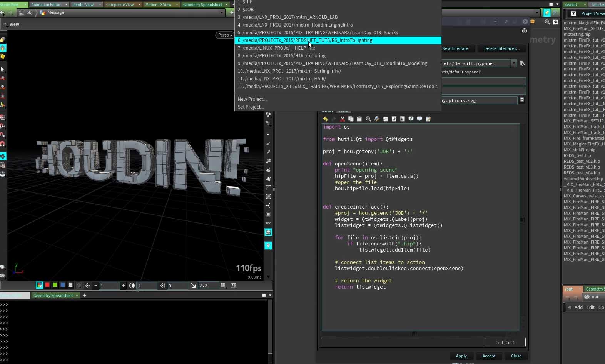The width and height of the screenshot is (605, 364).
Task: Click the paste clipboard icon in script toolbar
Action: click(x=359, y=119)
